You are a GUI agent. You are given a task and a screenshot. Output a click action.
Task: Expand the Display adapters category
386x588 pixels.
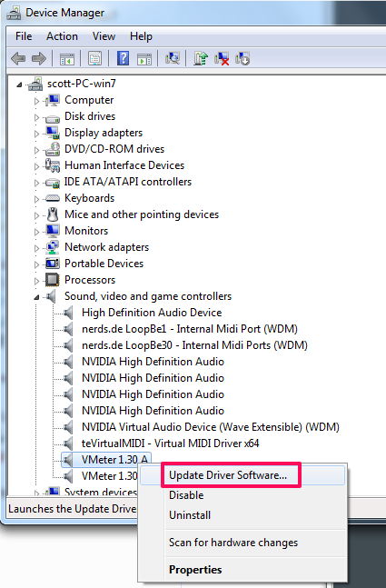36,134
